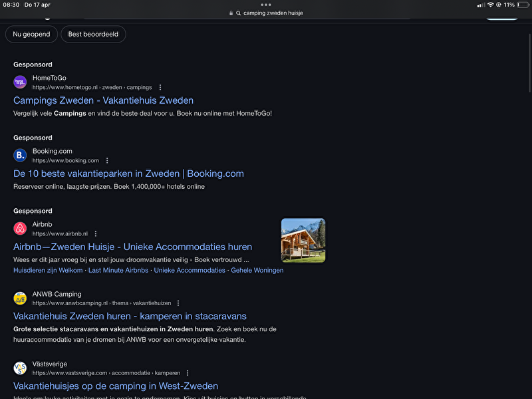Check the Wi-Fi status icon

490,5
